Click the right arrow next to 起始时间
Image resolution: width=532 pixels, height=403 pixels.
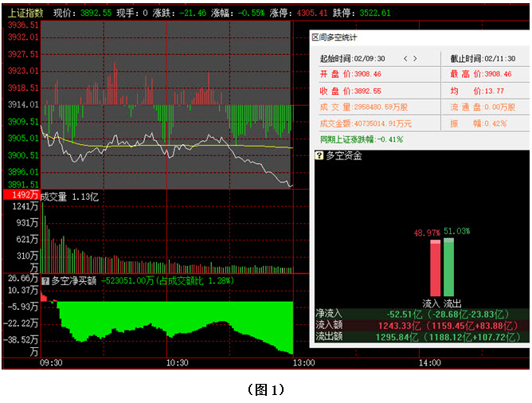point(415,59)
